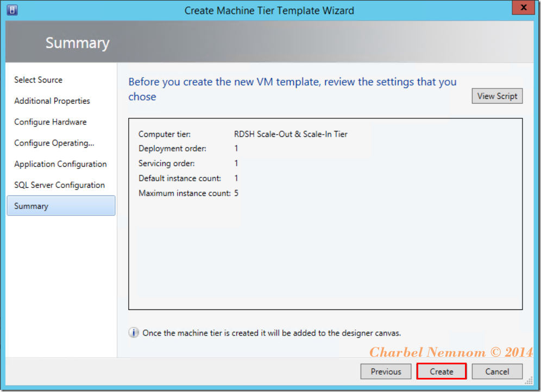Click the wizard window icon in the title bar

[x=12, y=10]
